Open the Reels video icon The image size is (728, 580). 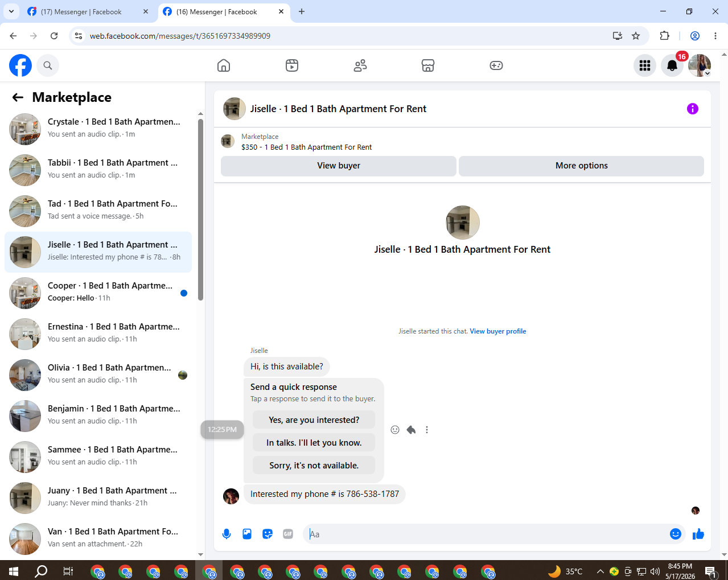click(292, 65)
